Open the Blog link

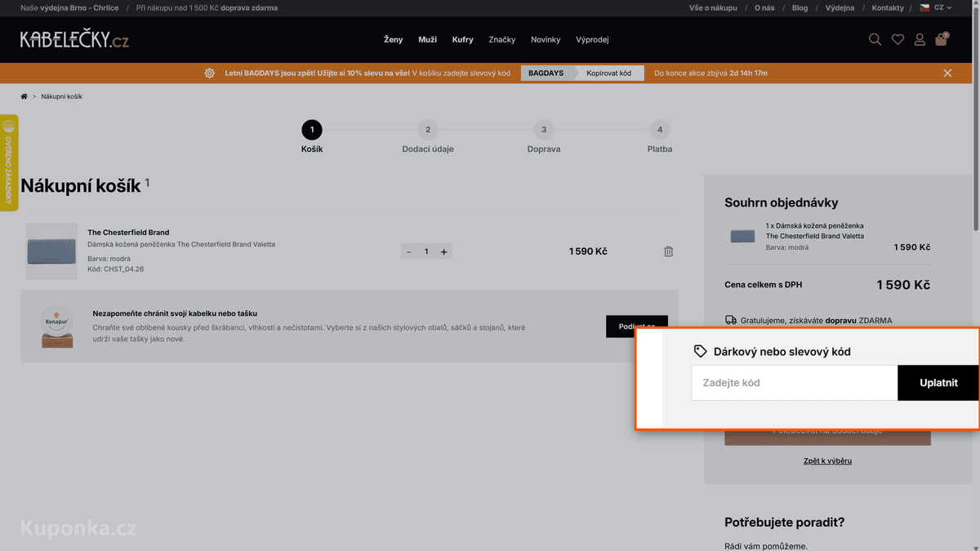click(x=800, y=7)
